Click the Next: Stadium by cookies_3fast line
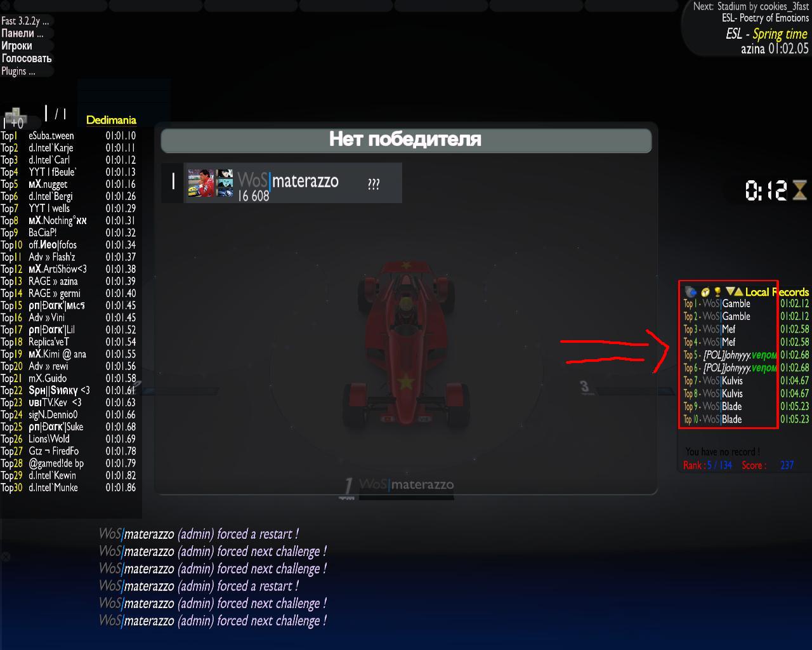This screenshot has width=812, height=650. pyautogui.click(x=751, y=6)
